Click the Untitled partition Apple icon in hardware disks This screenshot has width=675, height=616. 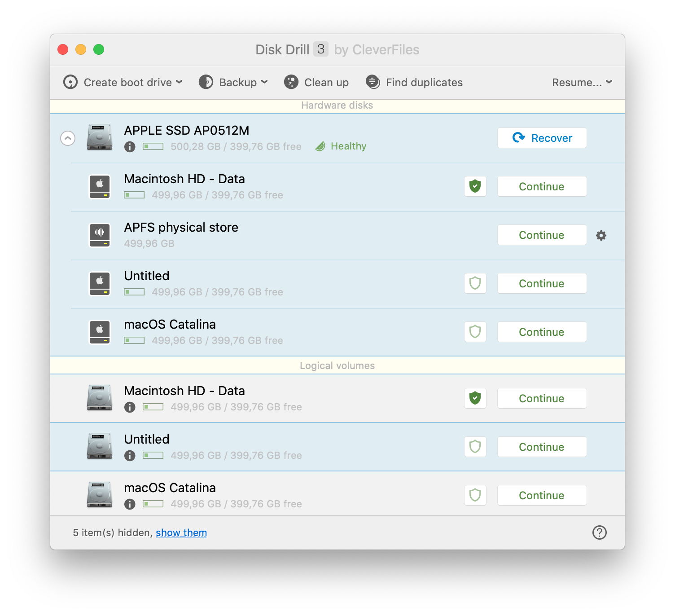(x=100, y=284)
